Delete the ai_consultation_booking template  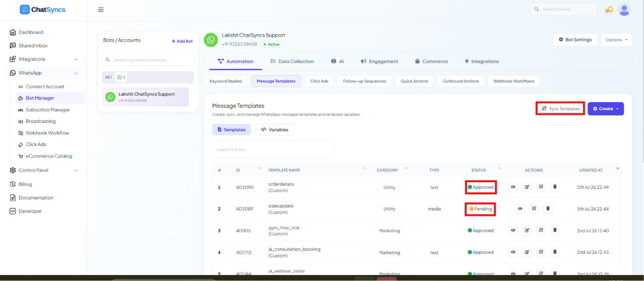click(555, 252)
